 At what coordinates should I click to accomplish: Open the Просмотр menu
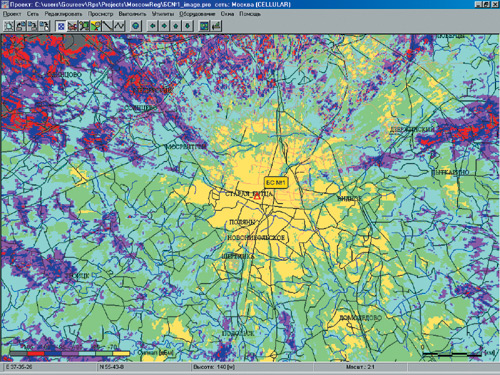point(100,14)
